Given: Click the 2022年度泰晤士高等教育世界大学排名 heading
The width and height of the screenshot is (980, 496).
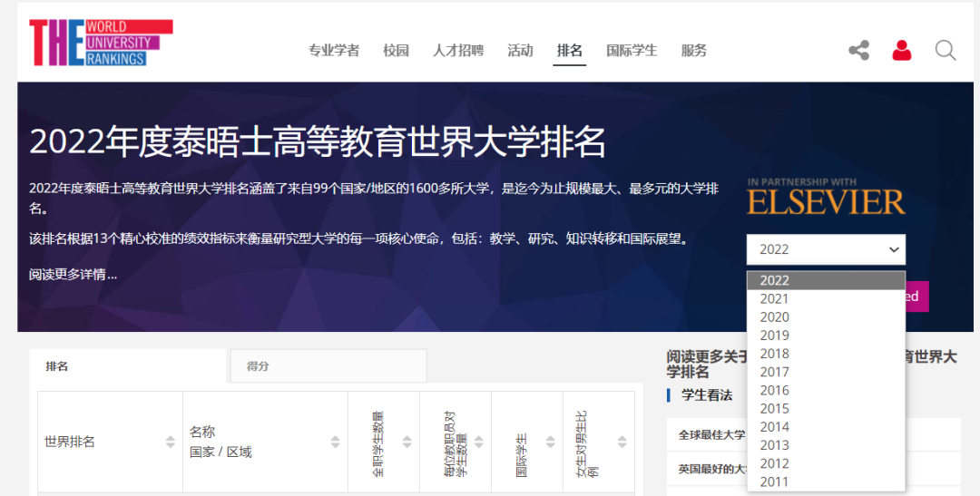Looking at the screenshot, I should click(318, 141).
